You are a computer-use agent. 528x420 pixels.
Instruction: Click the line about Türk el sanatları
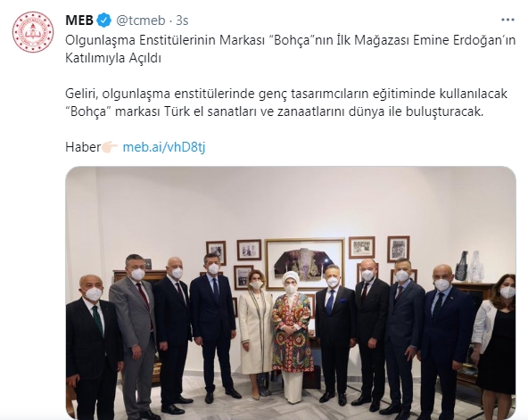click(275, 111)
